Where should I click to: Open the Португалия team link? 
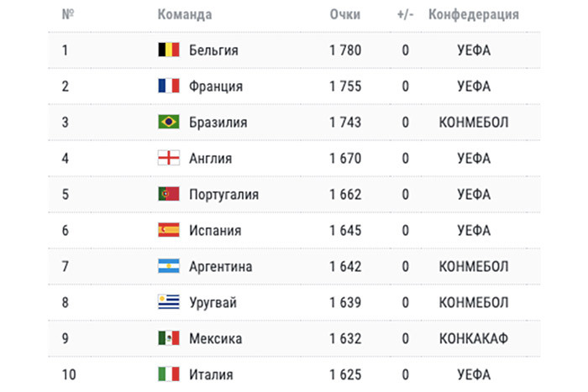[x=224, y=195]
